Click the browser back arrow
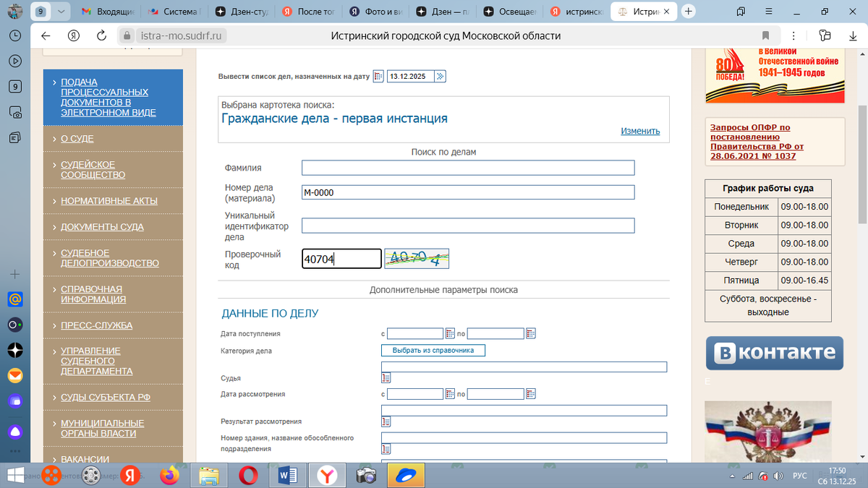This screenshot has height=488, width=868. [x=46, y=35]
